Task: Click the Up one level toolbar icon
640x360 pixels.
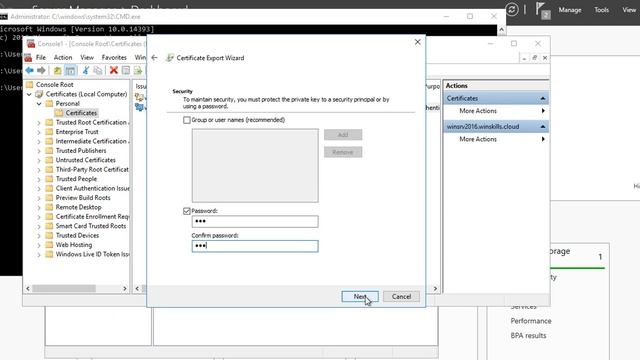Action: click(x=58, y=71)
